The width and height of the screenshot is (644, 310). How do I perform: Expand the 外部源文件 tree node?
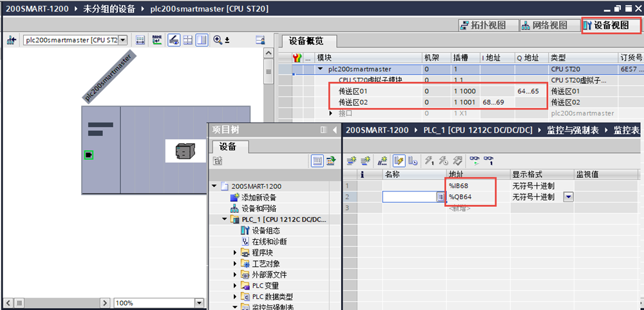tap(235, 275)
